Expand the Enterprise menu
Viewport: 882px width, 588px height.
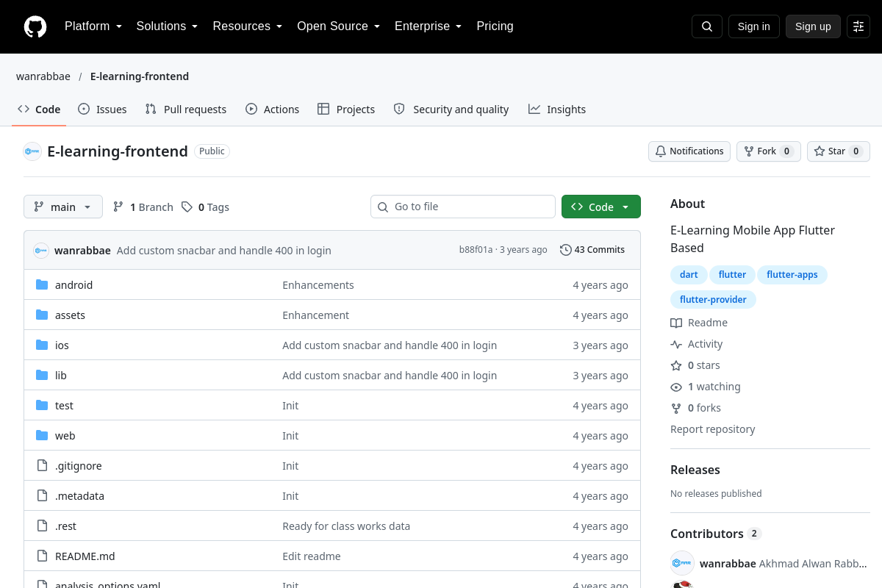[x=429, y=26]
